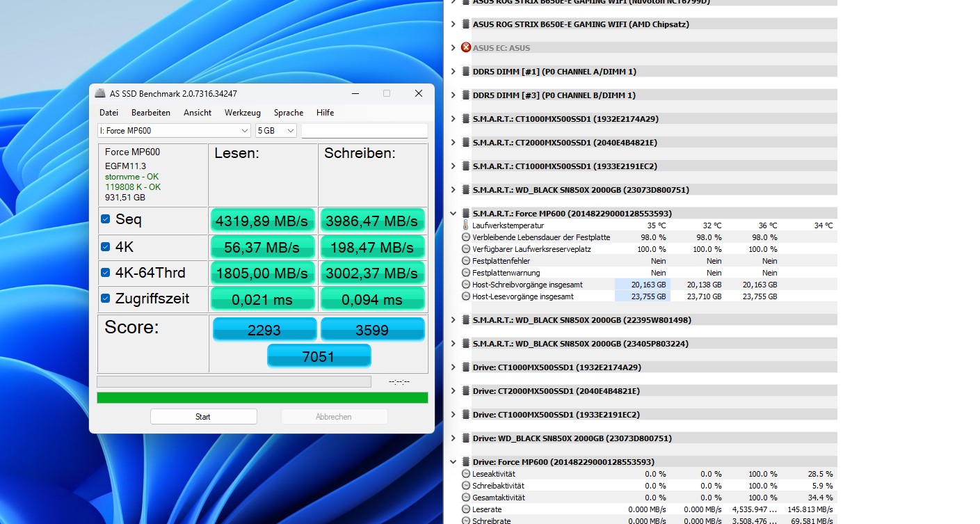Open the Hilfe menu
This screenshot has width=980, height=524.
click(325, 113)
